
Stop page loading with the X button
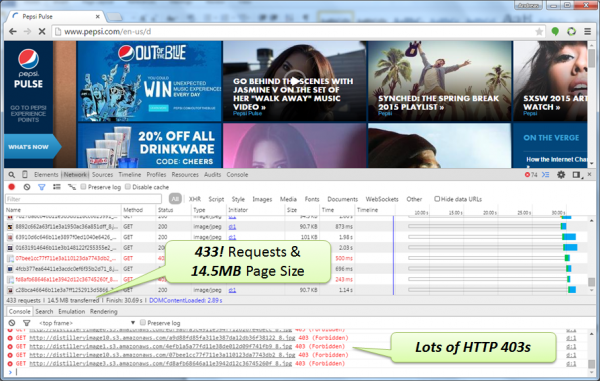(x=42, y=31)
